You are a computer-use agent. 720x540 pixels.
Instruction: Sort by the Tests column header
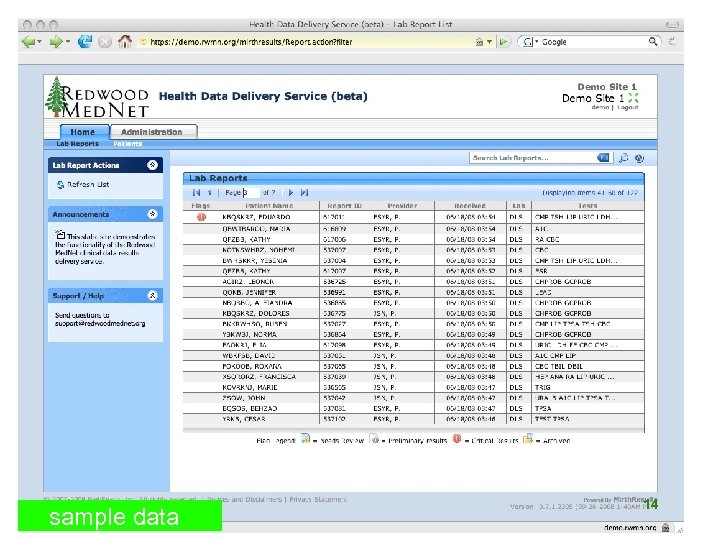click(x=587, y=206)
